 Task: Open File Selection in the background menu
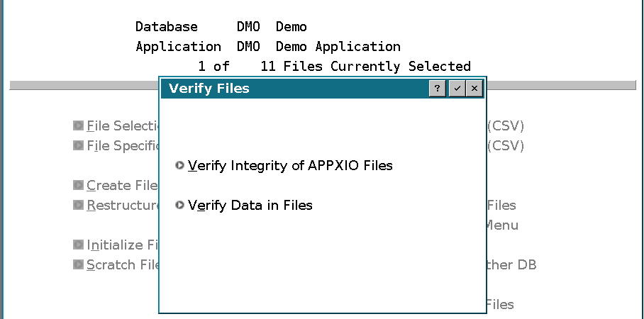123,126
